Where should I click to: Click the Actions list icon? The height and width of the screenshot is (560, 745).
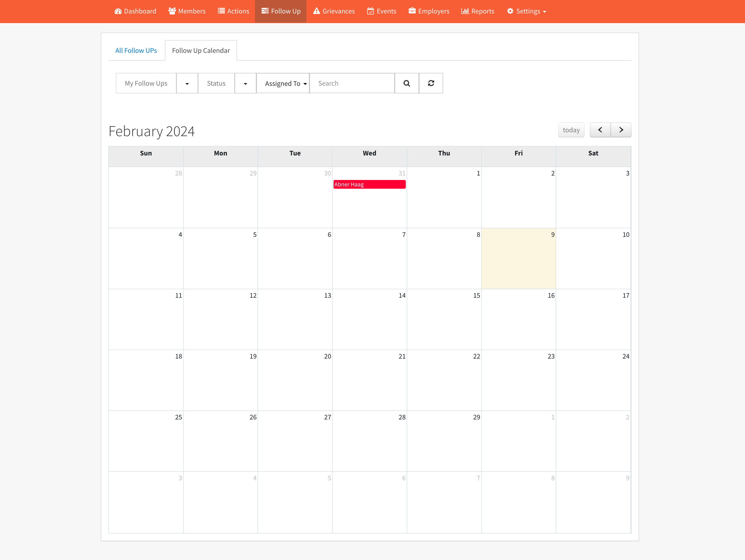pyautogui.click(x=221, y=11)
